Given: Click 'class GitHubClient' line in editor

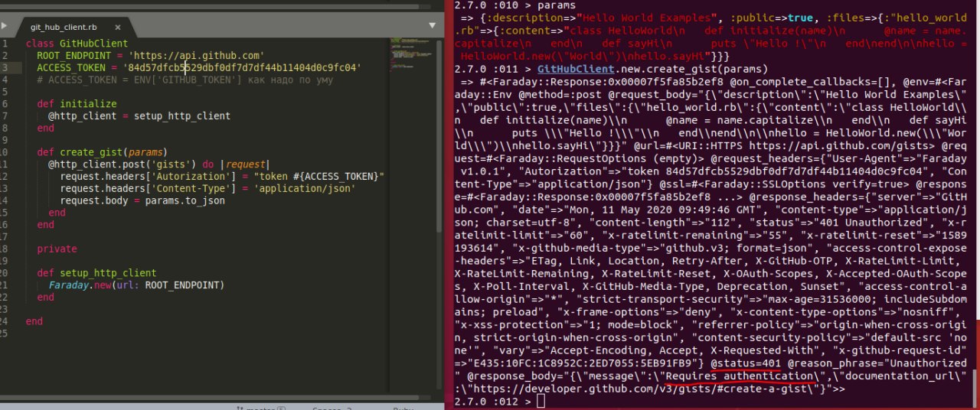Looking at the screenshot, I should tap(77, 44).
